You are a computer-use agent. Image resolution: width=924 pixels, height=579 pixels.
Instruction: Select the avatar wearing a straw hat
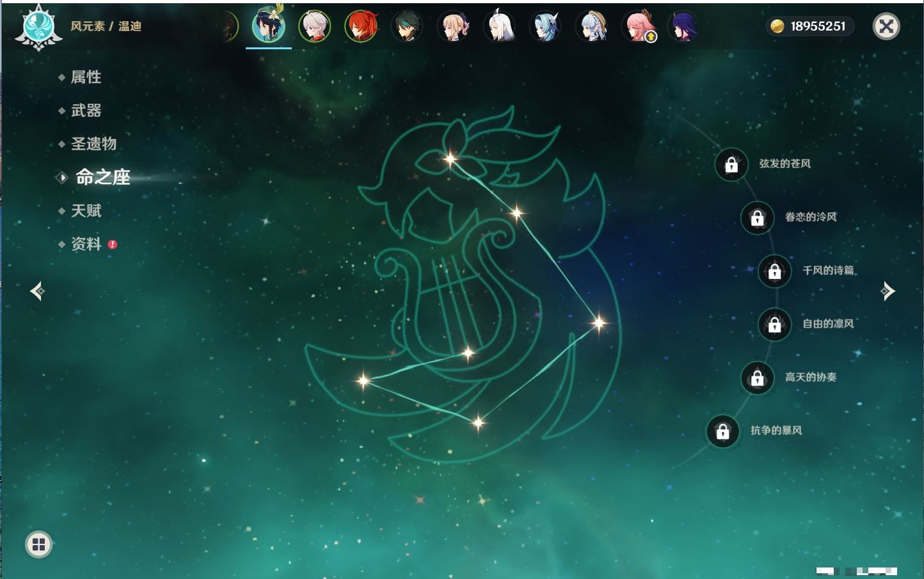coord(591,26)
